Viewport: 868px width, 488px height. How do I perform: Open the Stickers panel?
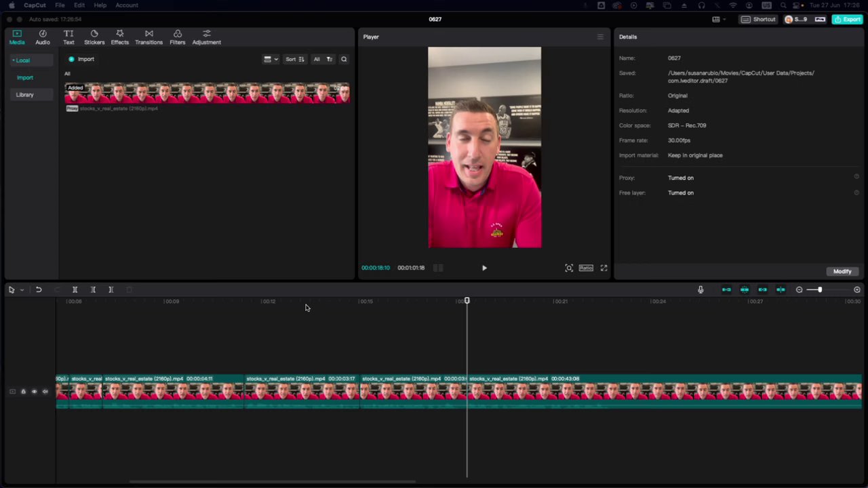point(94,37)
